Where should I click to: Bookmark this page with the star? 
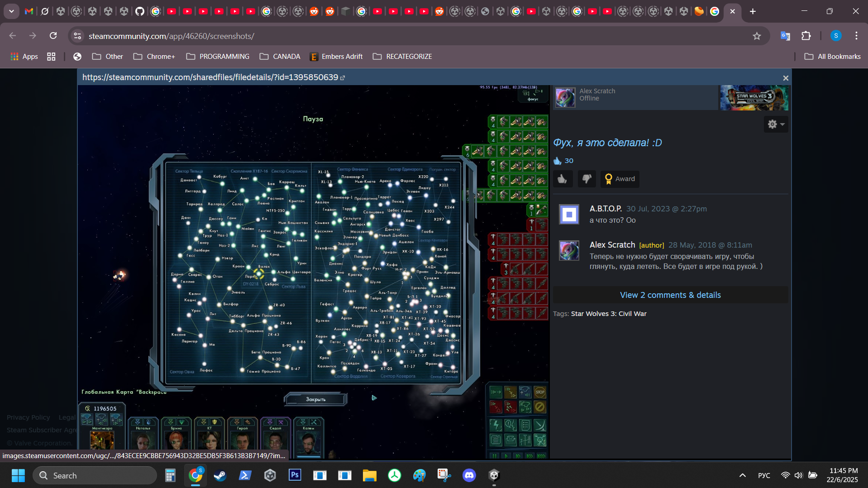(757, 36)
